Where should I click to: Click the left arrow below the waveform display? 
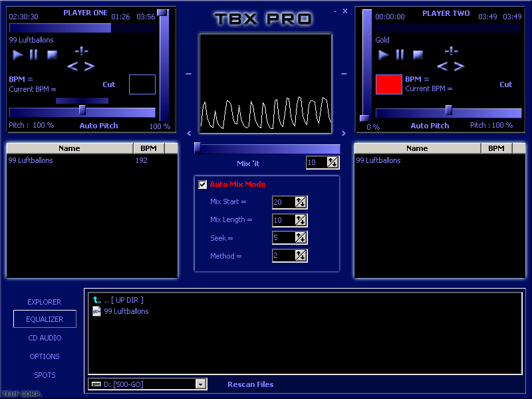click(189, 134)
